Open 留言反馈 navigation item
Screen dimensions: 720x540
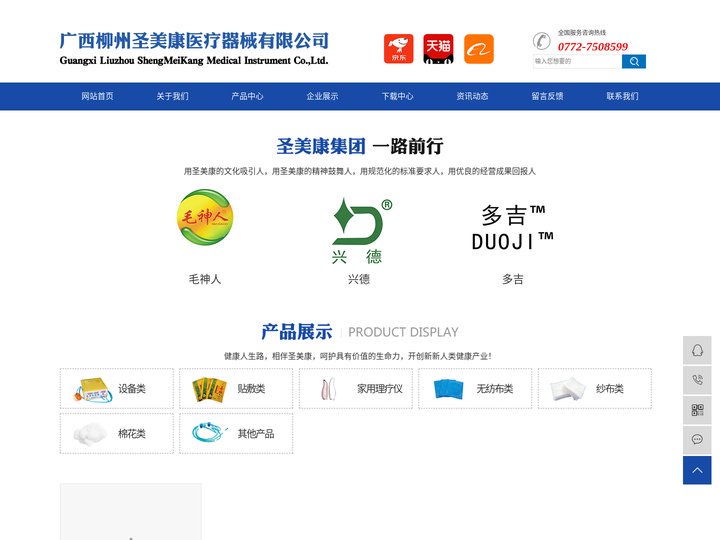click(547, 96)
